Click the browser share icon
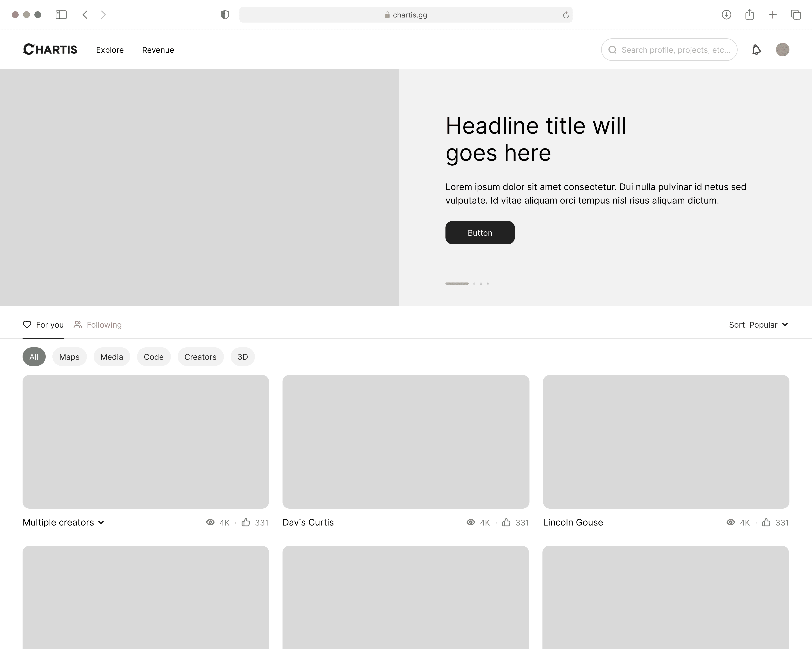The height and width of the screenshot is (649, 812). pyautogui.click(x=749, y=15)
